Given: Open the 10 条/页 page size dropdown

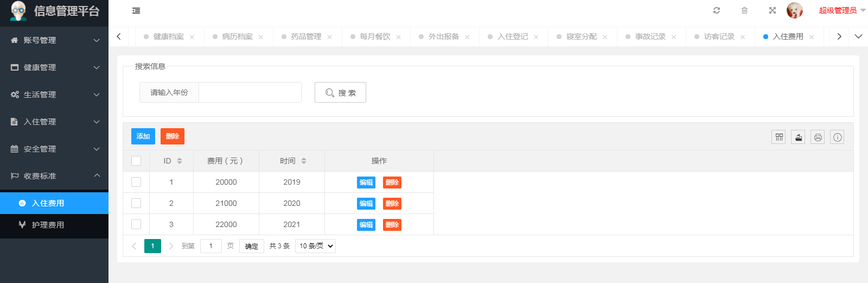Looking at the screenshot, I should tap(315, 246).
